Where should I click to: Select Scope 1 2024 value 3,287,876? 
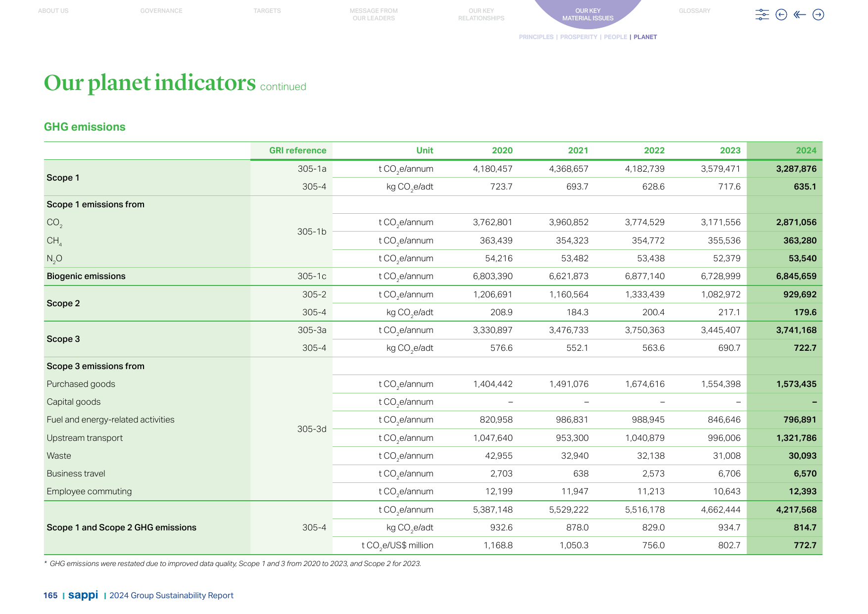[796, 169]
